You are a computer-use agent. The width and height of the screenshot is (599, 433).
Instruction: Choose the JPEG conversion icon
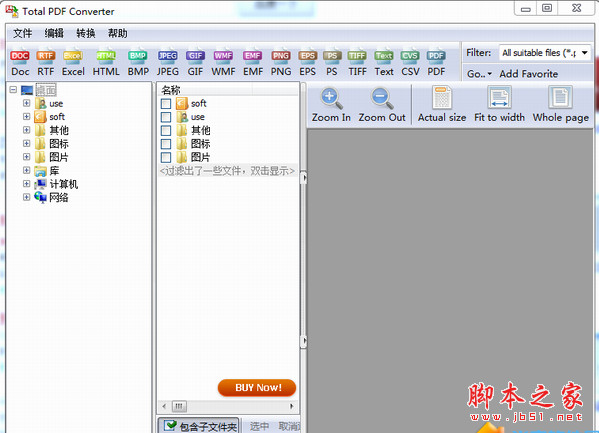point(167,63)
